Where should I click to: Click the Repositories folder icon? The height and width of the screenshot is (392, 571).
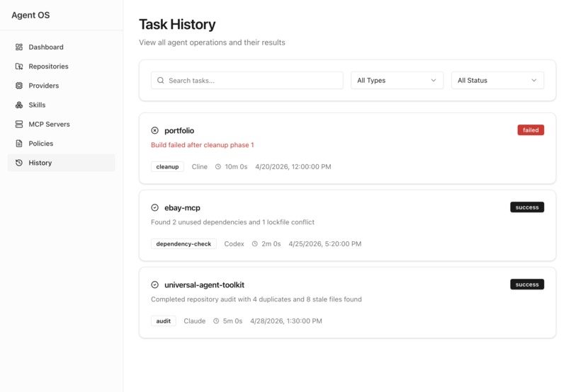point(19,67)
